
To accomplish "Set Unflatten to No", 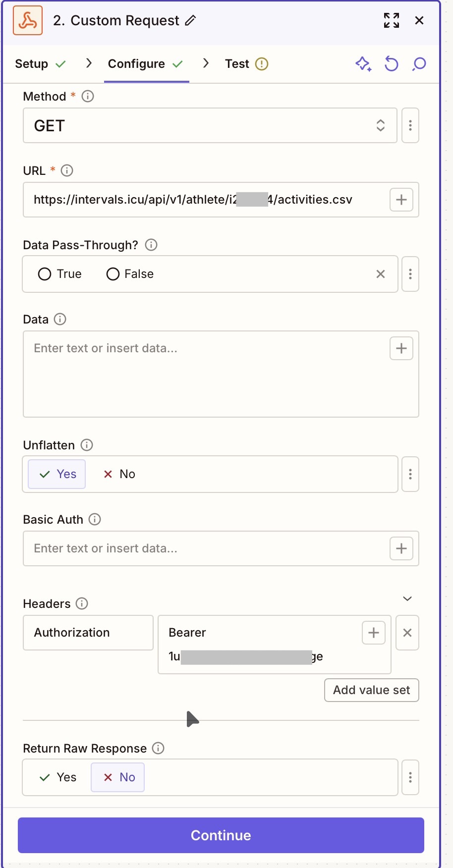I will [119, 474].
